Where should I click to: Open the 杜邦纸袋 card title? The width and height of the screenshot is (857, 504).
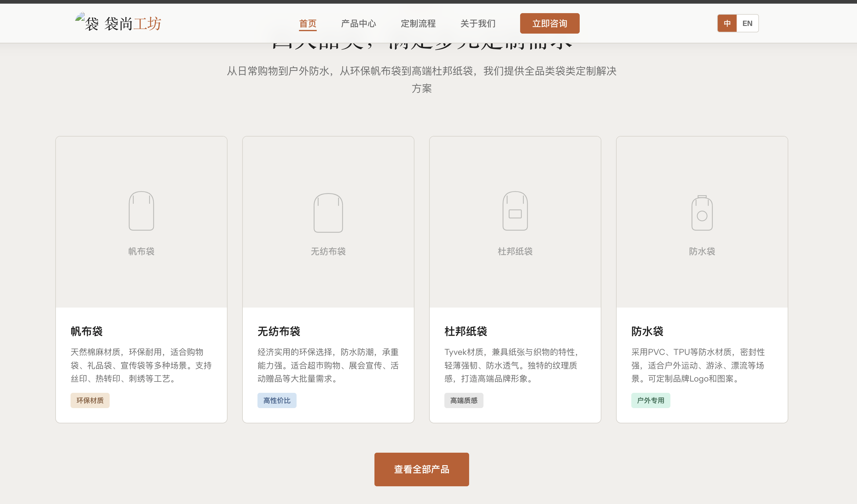point(465,331)
